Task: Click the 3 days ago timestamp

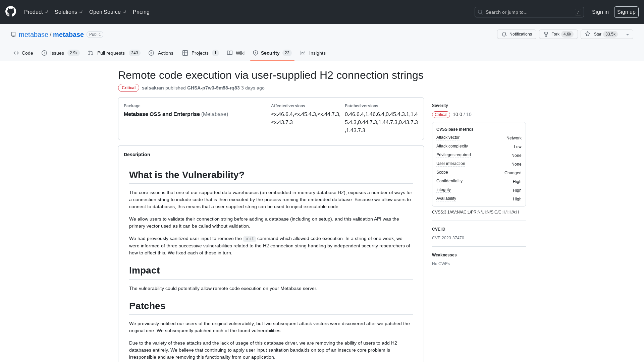Action: click(x=253, y=88)
